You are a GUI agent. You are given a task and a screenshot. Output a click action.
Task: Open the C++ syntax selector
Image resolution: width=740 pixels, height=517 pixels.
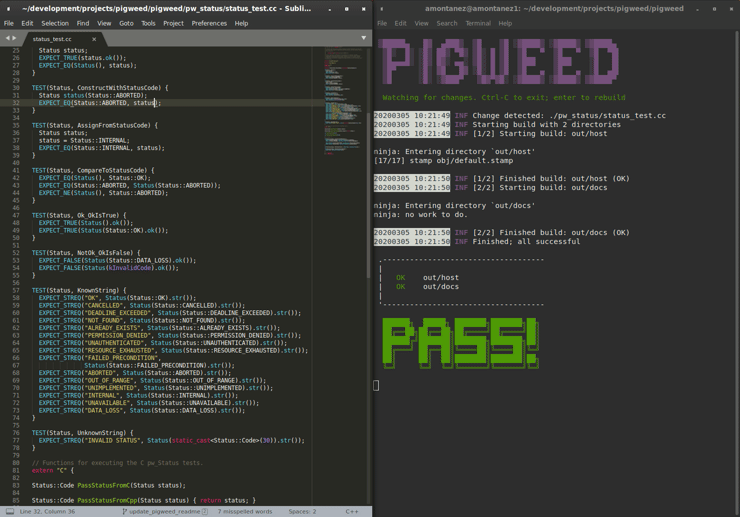352,511
